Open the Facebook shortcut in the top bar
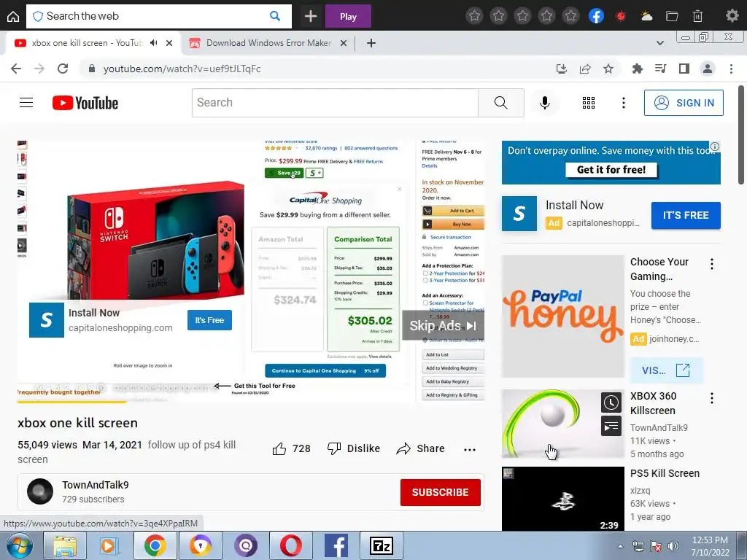 click(596, 16)
